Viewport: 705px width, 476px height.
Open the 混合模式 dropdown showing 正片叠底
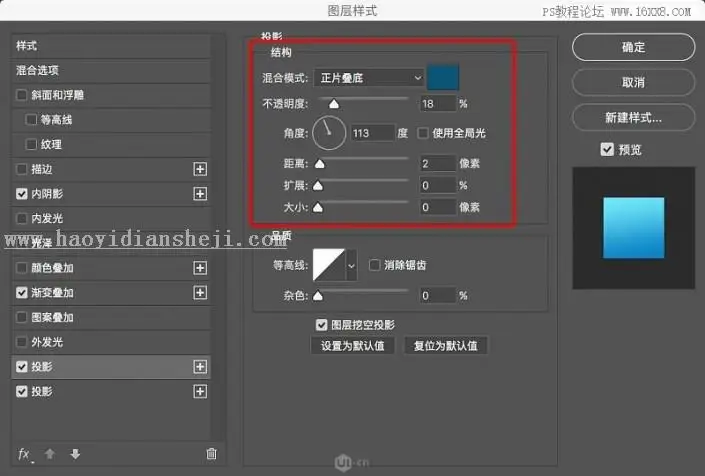coord(369,78)
